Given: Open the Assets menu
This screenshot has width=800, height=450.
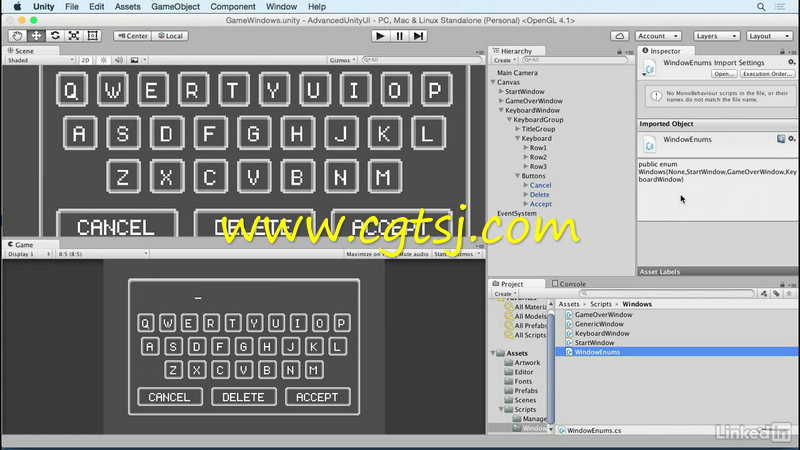Looking at the screenshot, I should pos(128,7).
